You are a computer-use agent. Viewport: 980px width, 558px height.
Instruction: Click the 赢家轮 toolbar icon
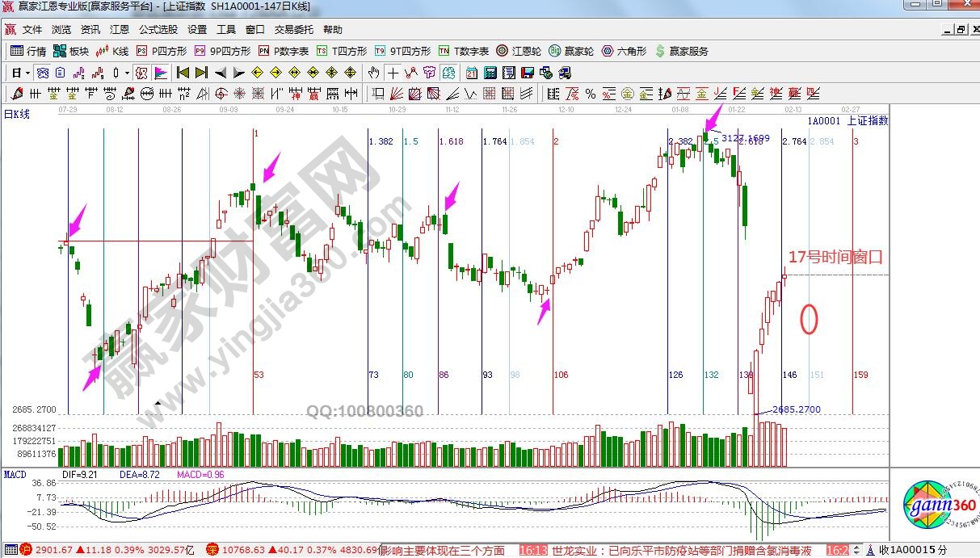[x=570, y=51]
